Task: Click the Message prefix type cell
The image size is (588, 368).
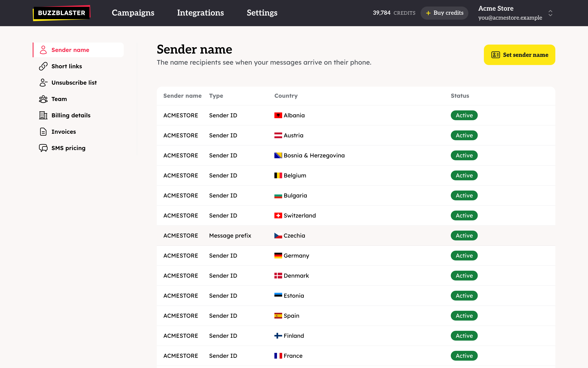Action: pyautogui.click(x=230, y=236)
